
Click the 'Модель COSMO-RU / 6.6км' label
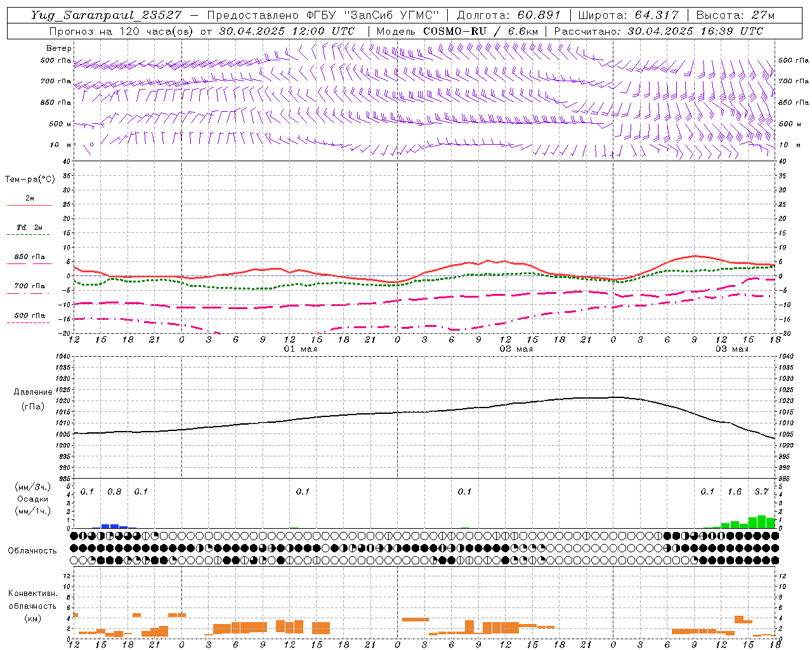(x=457, y=31)
